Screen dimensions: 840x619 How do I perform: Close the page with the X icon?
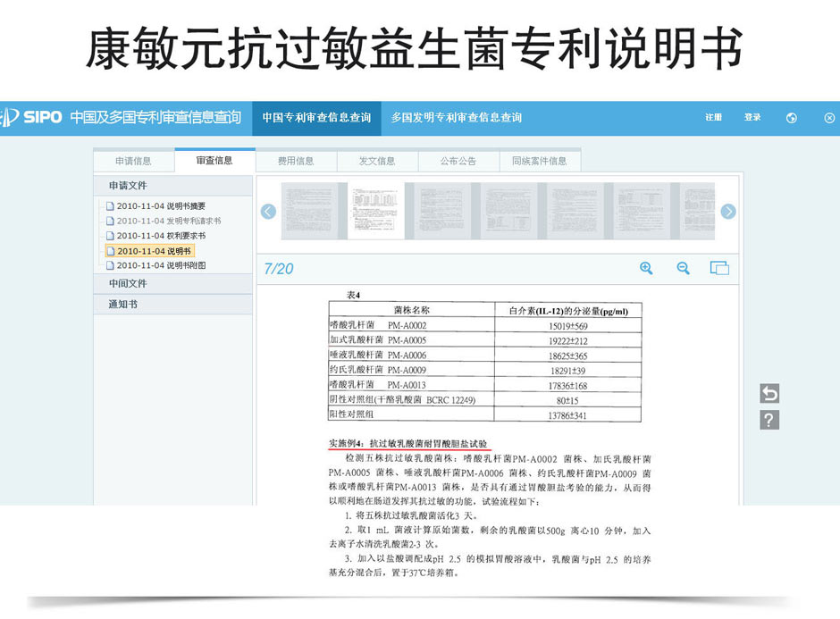[x=829, y=118]
